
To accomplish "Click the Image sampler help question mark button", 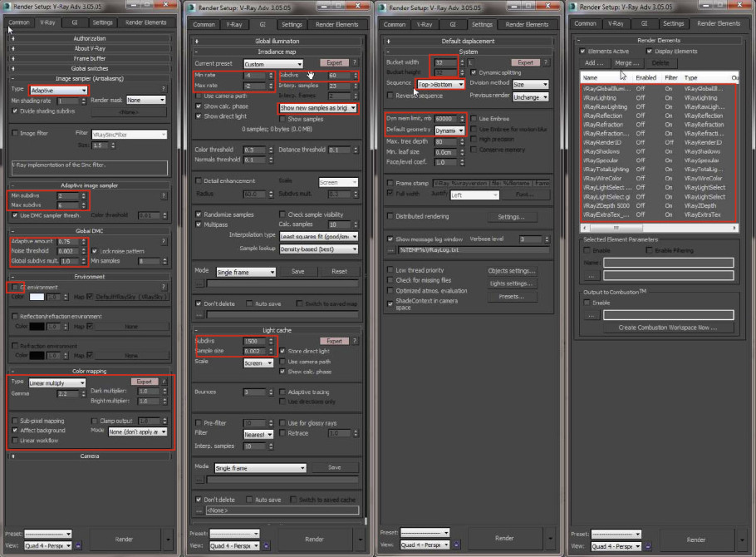I will pos(164,88).
